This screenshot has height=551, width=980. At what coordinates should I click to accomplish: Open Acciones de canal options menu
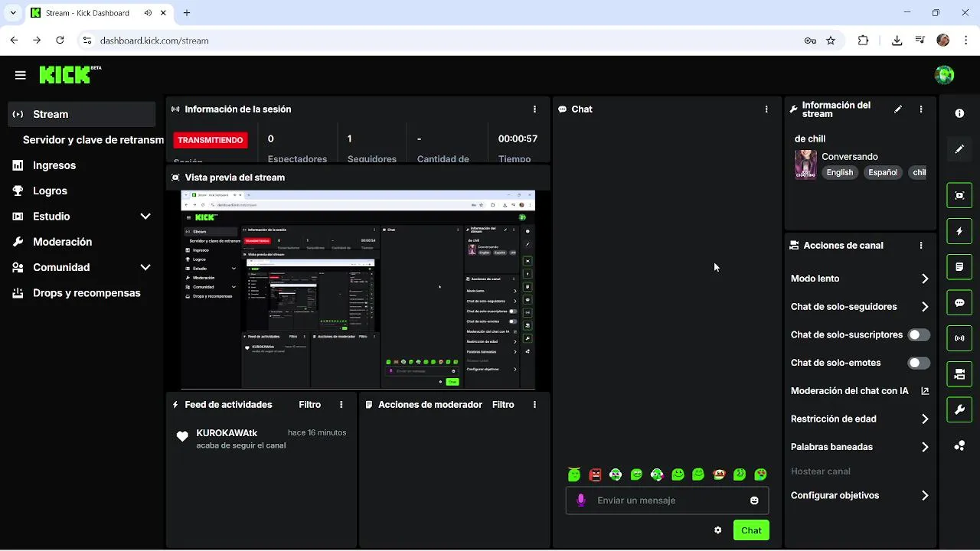tap(921, 246)
